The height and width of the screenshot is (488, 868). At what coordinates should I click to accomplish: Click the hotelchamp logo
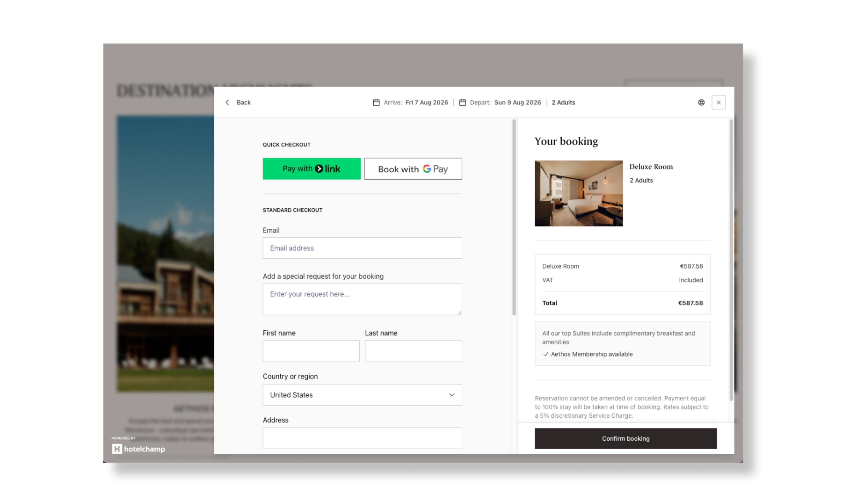point(139,449)
